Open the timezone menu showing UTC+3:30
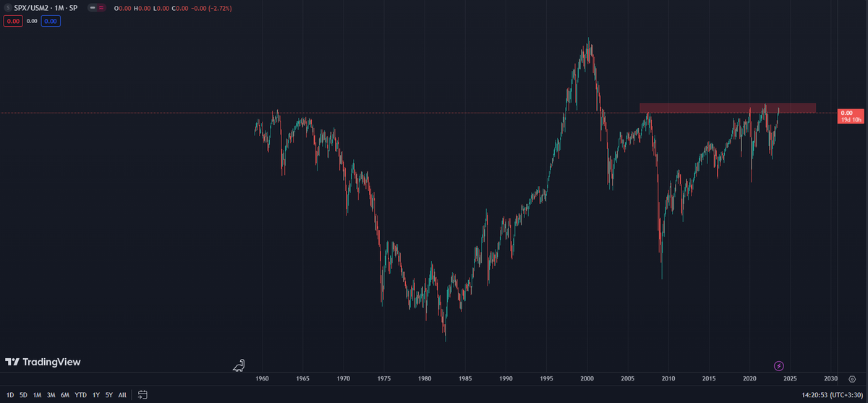 pyautogui.click(x=847, y=395)
